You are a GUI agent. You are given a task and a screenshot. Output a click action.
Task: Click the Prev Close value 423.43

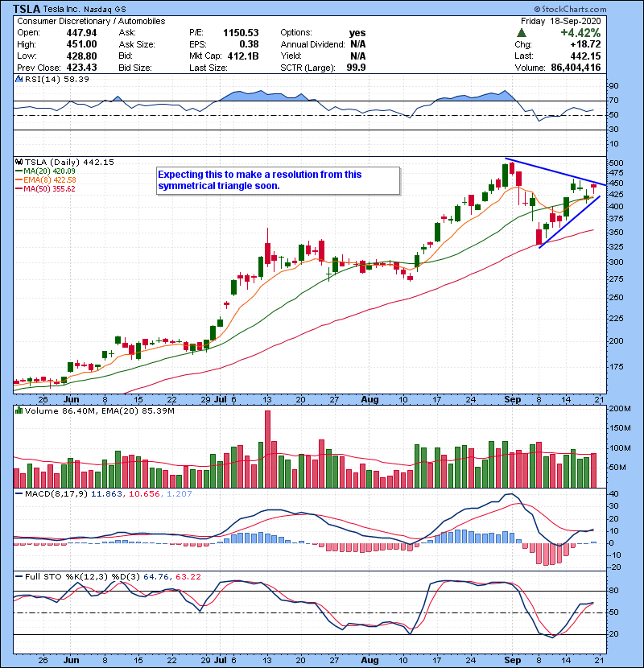81,68
